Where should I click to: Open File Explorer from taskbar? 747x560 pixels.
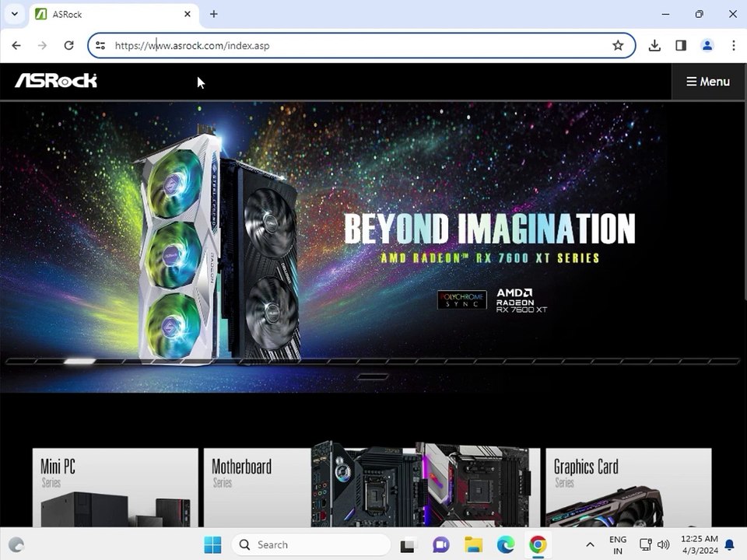(x=474, y=544)
